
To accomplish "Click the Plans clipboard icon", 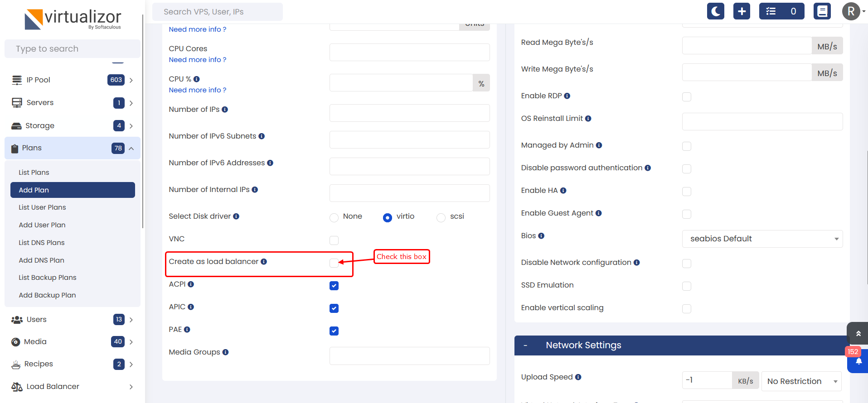I will click(x=15, y=148).
